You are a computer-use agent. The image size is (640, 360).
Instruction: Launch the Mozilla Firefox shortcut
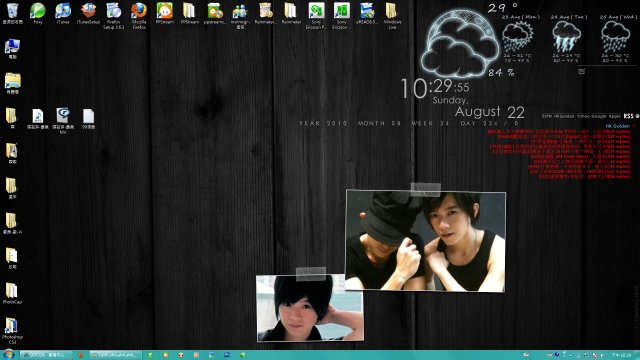[139, 16]
